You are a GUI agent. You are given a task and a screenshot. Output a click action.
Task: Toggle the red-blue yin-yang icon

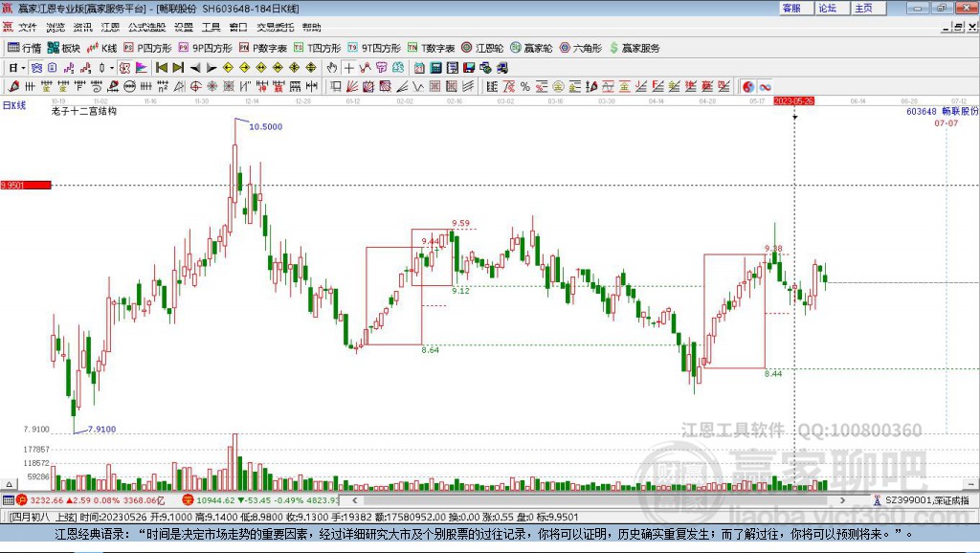pos(748,86)
